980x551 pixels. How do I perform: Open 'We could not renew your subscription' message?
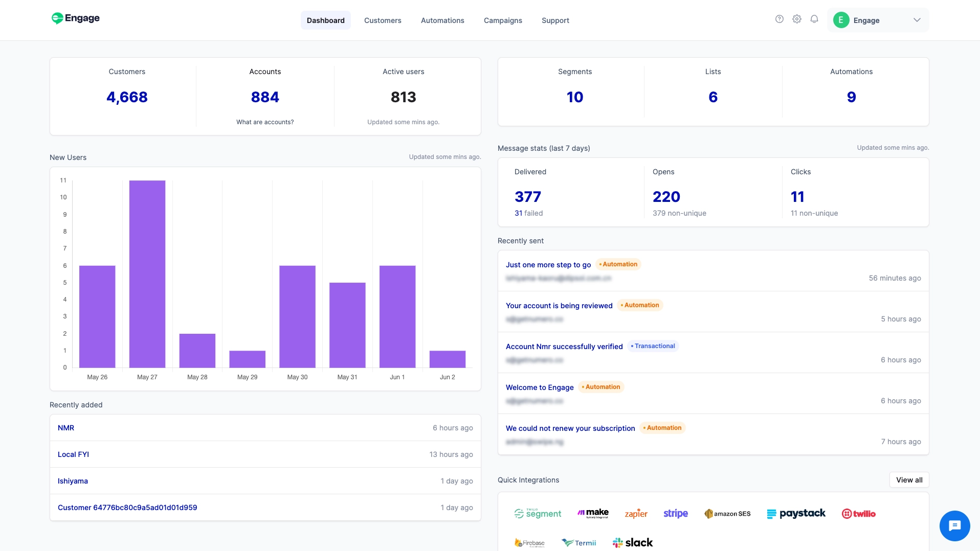point(570,428)
